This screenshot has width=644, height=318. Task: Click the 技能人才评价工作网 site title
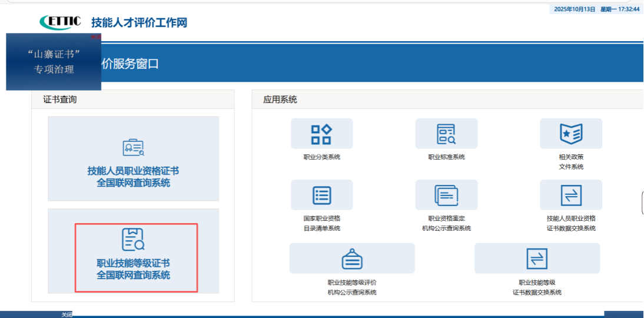139,23
